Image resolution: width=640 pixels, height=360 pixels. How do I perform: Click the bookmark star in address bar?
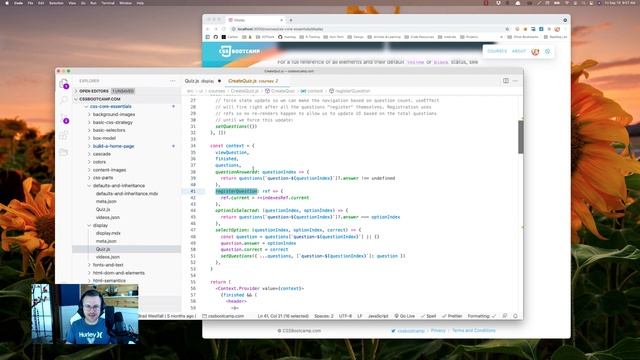click(507, 29)
